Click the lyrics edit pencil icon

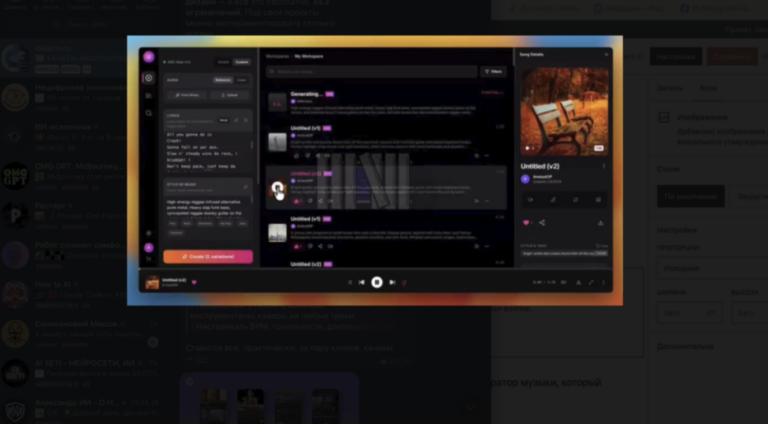click(x=236, y=120)
